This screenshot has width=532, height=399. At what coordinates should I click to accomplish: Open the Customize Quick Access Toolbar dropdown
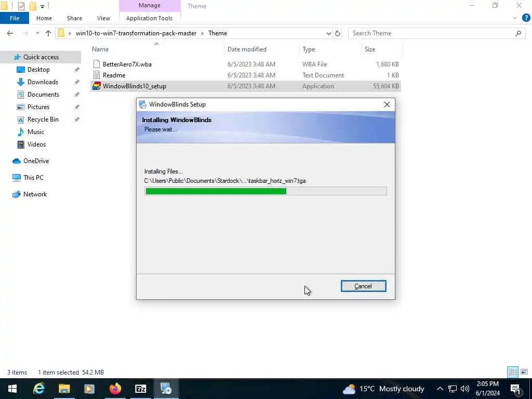42,6
